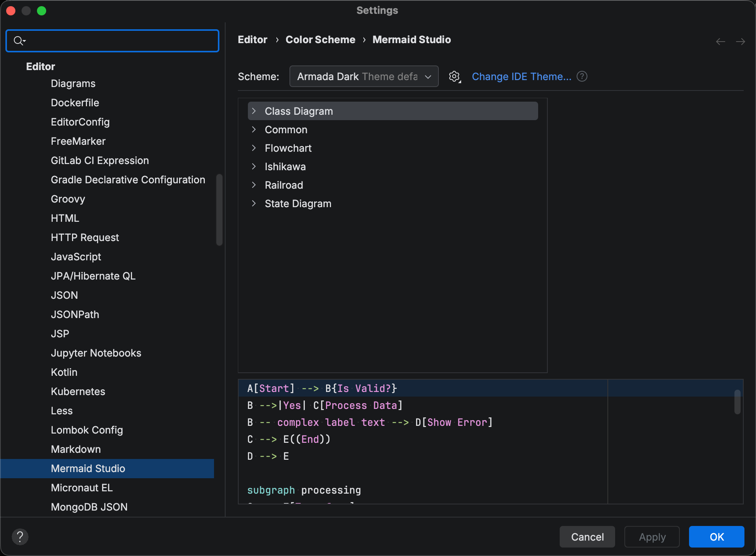Click 'Start' text in code preview
Screen dimensions: 756x556
(274, 389)
